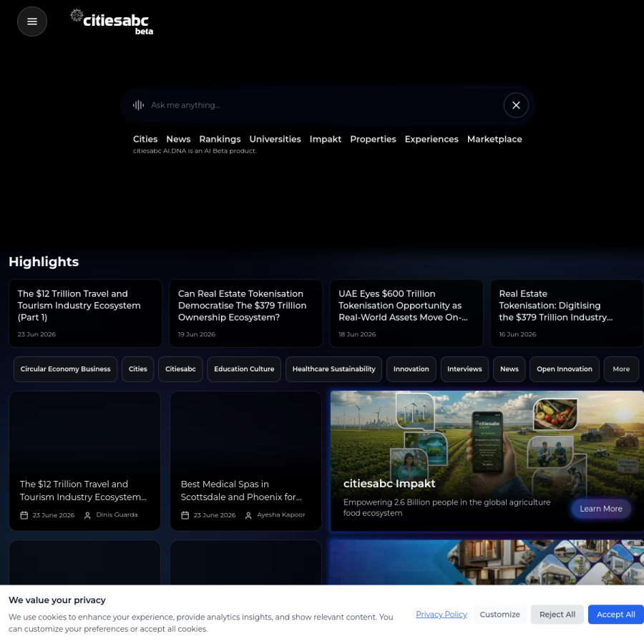Screen dimensions: 644x644
Task: Click the citiesabc beta logo
Action: pyautogui.click(x=112, y=21)
